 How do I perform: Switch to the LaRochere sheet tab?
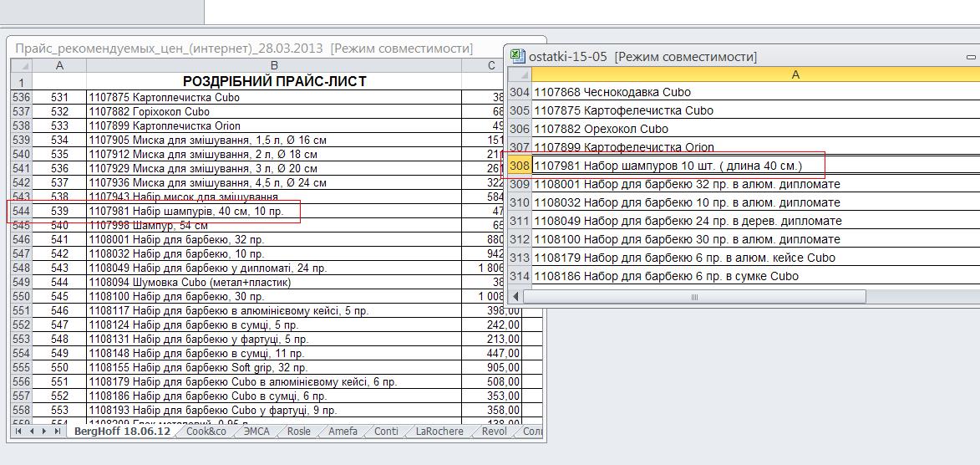point(439,432)
